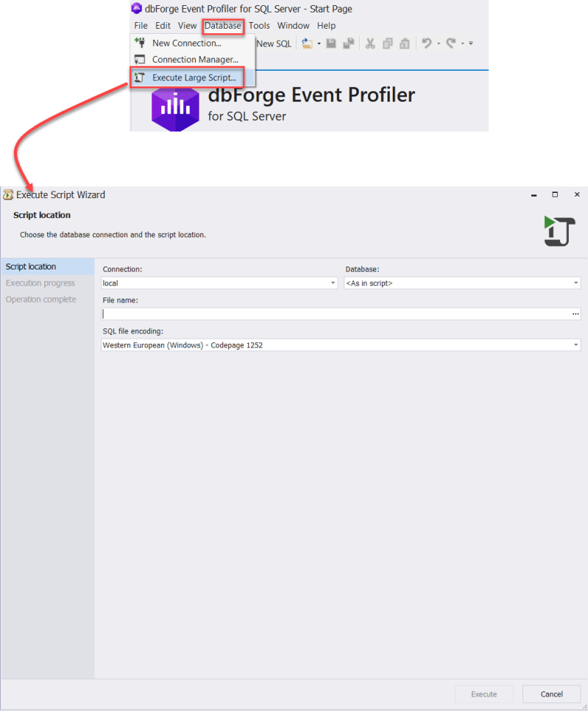Open the Redo history dropdown arrow
The width and height of the screenshot is (588, 712).
coord(463,43)
